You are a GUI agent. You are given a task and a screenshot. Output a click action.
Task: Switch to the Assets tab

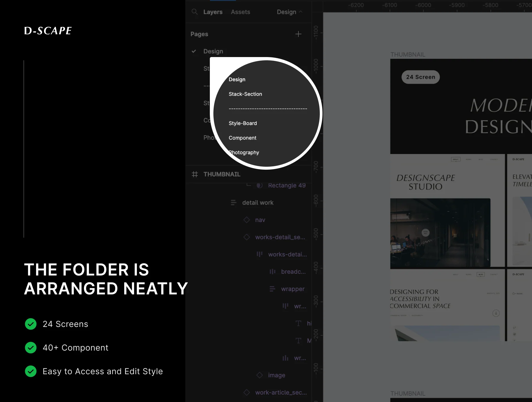pos(240,12)
